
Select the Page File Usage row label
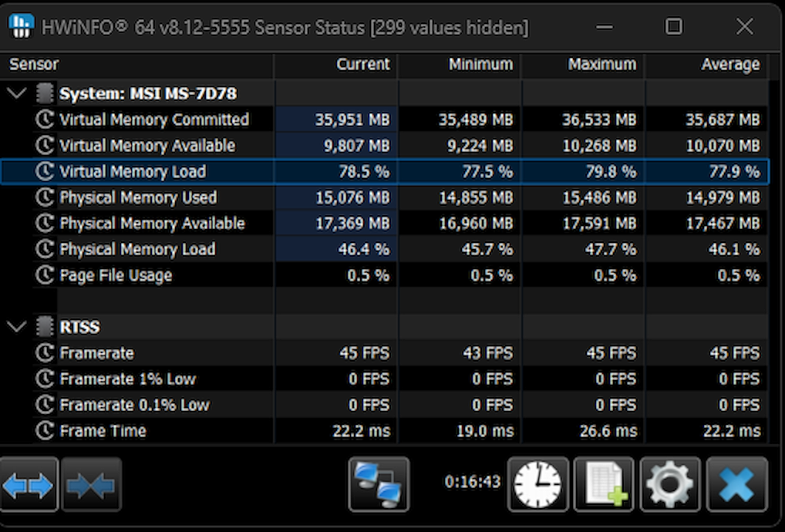(116, 275)
